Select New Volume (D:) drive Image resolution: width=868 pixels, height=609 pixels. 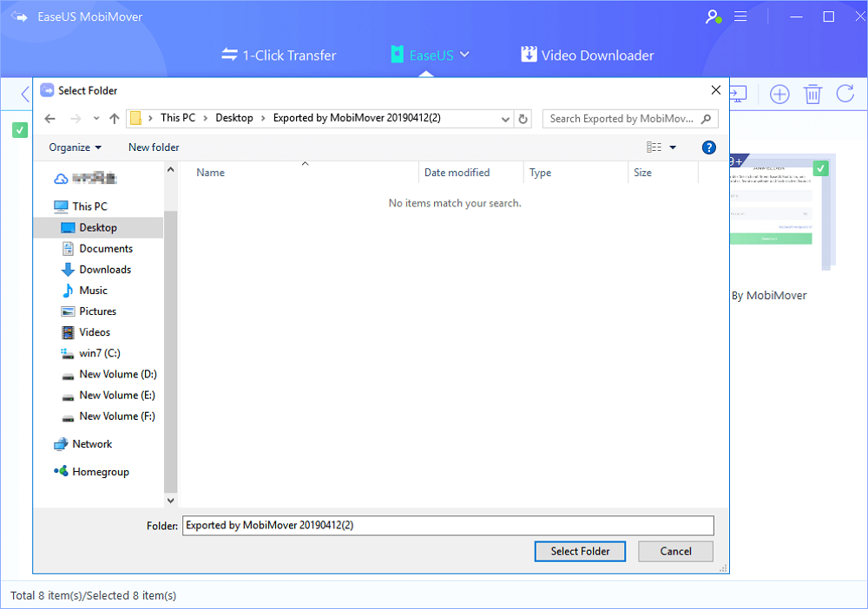coord(109,375)
